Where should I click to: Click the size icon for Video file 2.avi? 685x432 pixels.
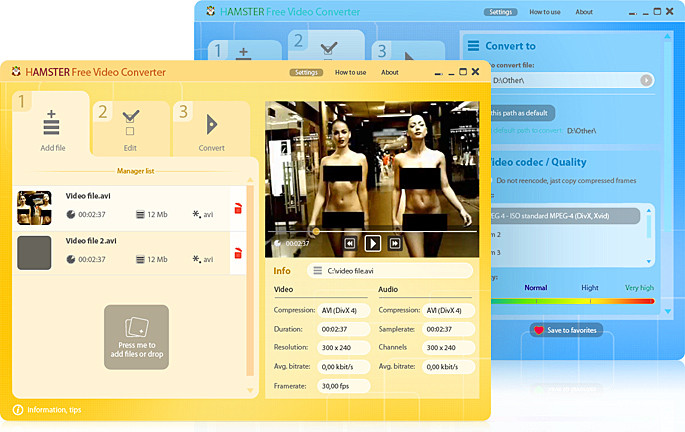pos(140,259)
